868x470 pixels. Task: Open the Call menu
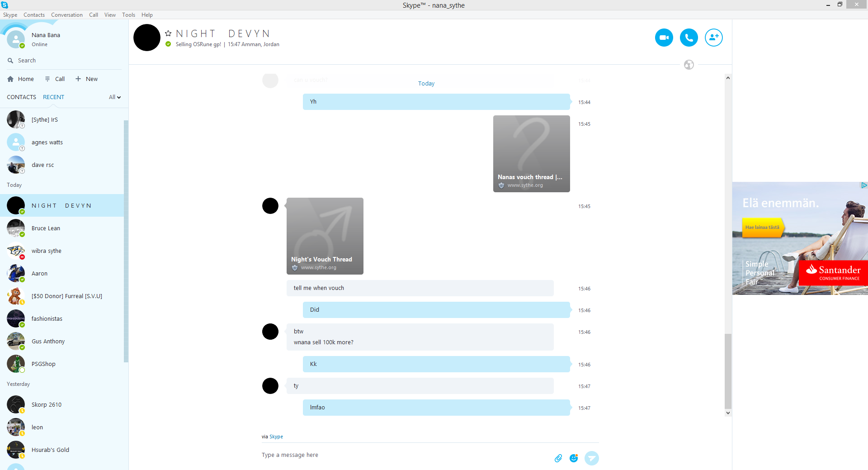click(x=94, y=15)
